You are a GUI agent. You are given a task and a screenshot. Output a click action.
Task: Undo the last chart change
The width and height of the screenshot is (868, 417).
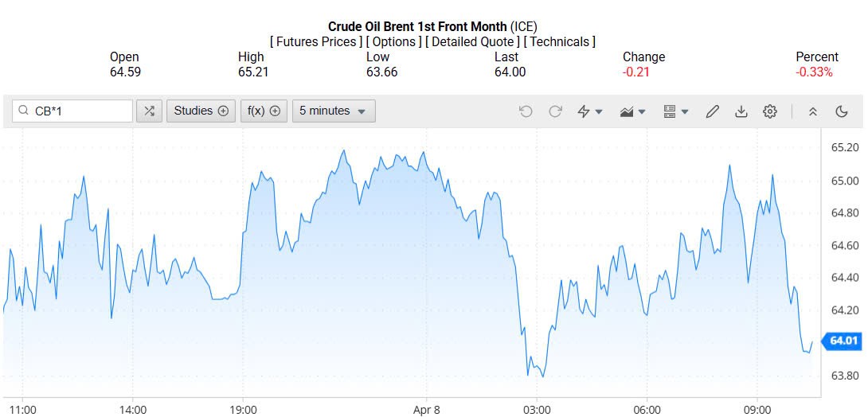526,111
